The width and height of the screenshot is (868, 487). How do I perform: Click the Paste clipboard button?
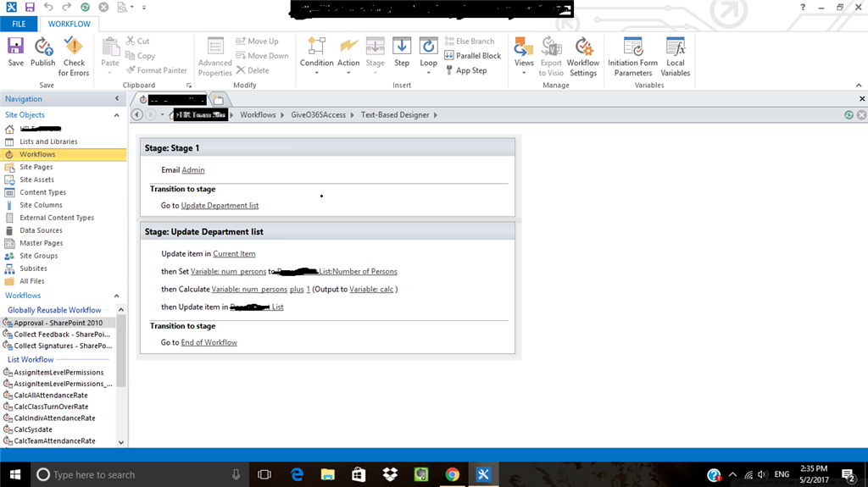tap(110, 55)
